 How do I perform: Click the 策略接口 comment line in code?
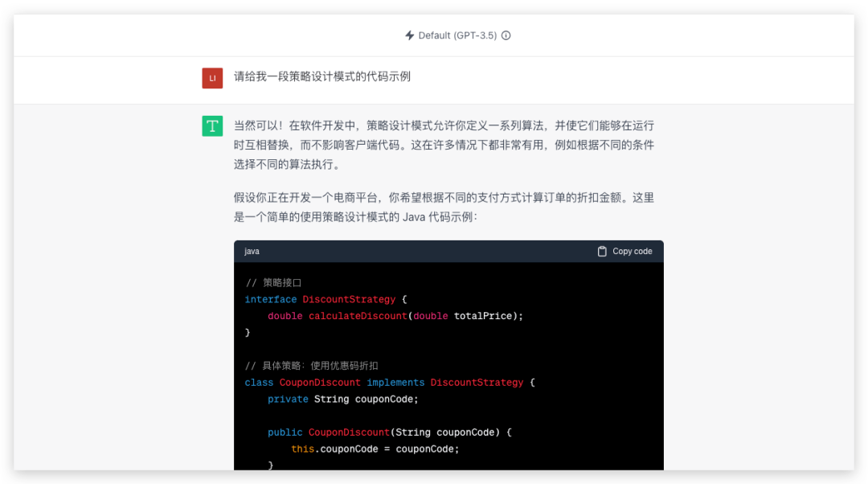coord(273,283)
